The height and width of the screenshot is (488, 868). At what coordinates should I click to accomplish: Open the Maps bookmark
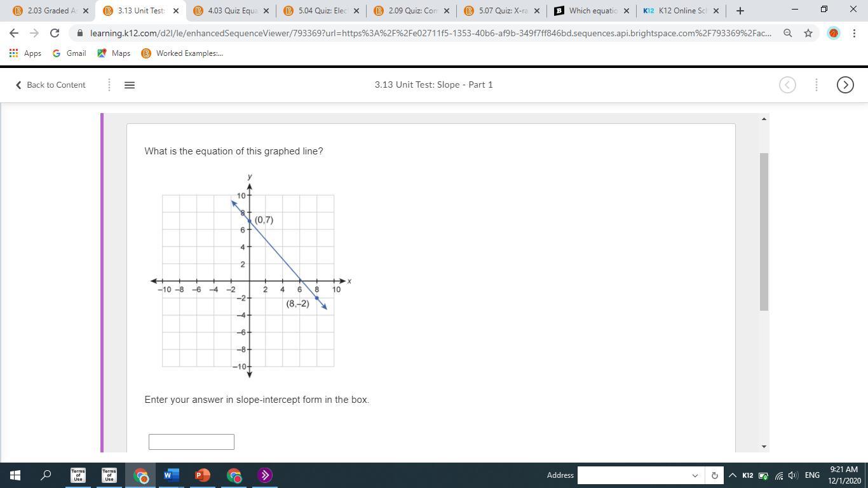[x=114, y=53]
